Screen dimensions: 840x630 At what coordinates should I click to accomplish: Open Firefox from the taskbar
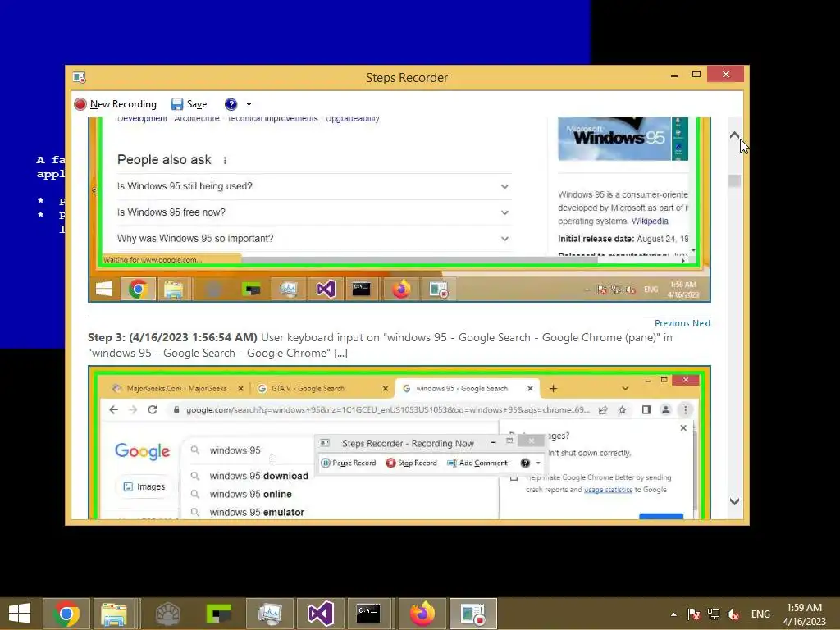pos(422,614)
